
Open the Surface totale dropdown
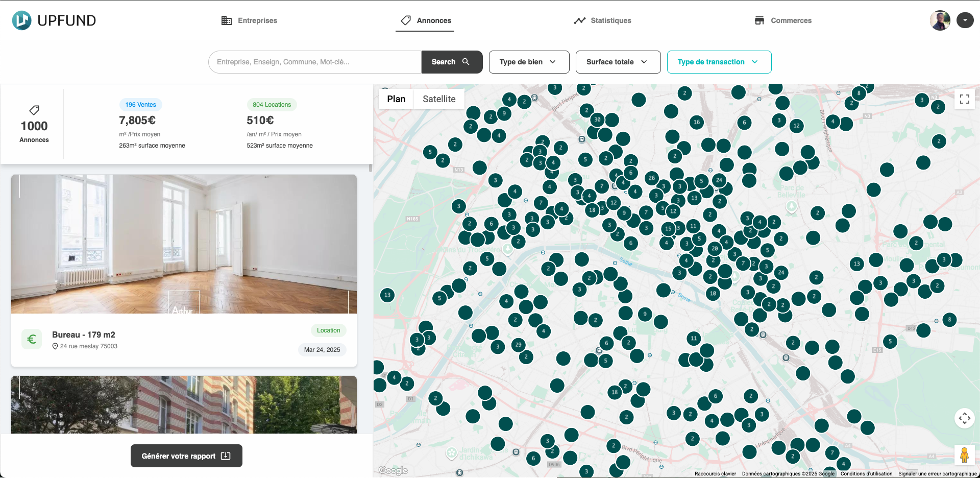coord(618,62)
